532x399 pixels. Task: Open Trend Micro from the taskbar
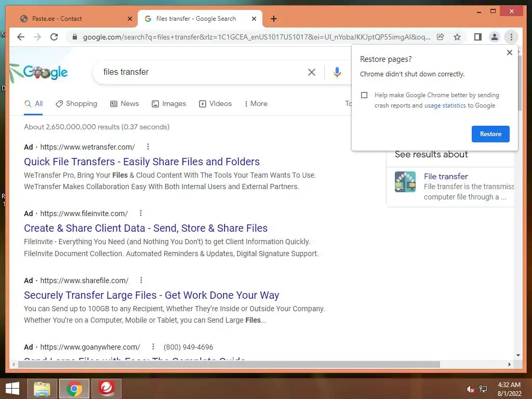(107, 389)
